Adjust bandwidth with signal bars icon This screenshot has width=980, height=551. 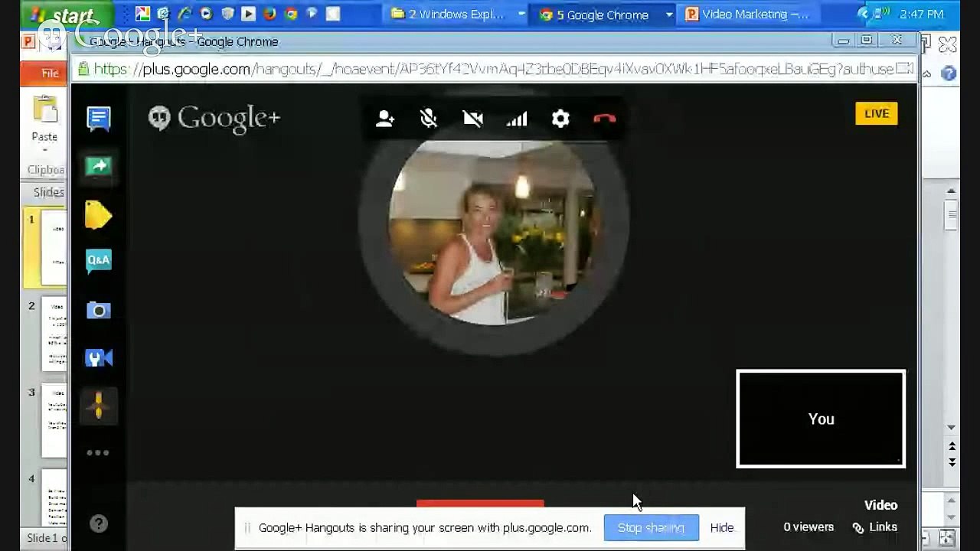coord(517,119)
